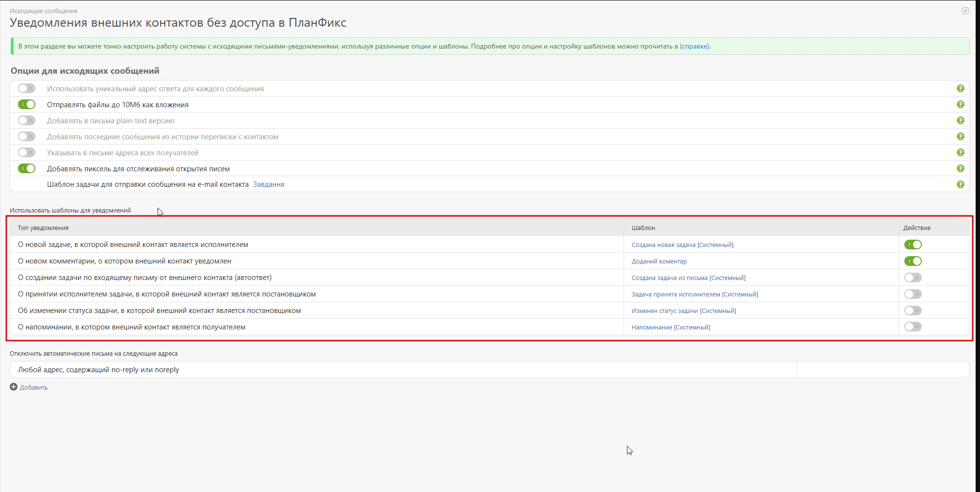Click help icon for unique reply address option
The image size is (980, 492).
(x=960, y=88)
